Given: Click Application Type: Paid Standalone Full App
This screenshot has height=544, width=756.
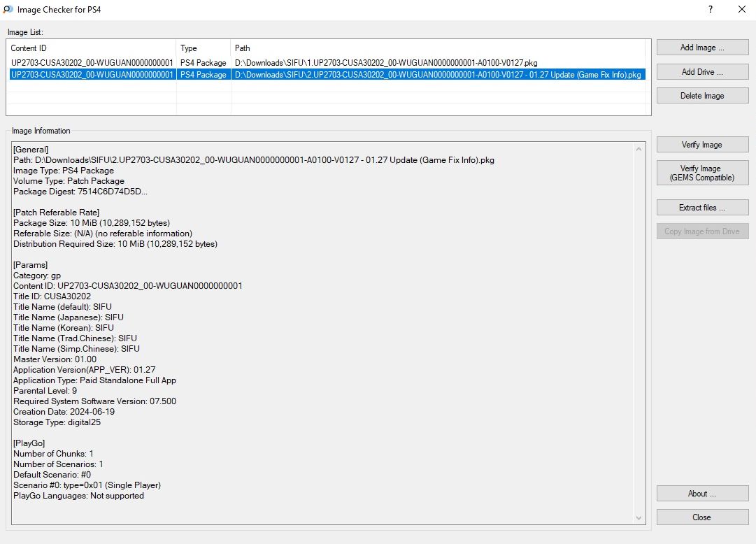Looking at the screenshot, I should (94, 380).
